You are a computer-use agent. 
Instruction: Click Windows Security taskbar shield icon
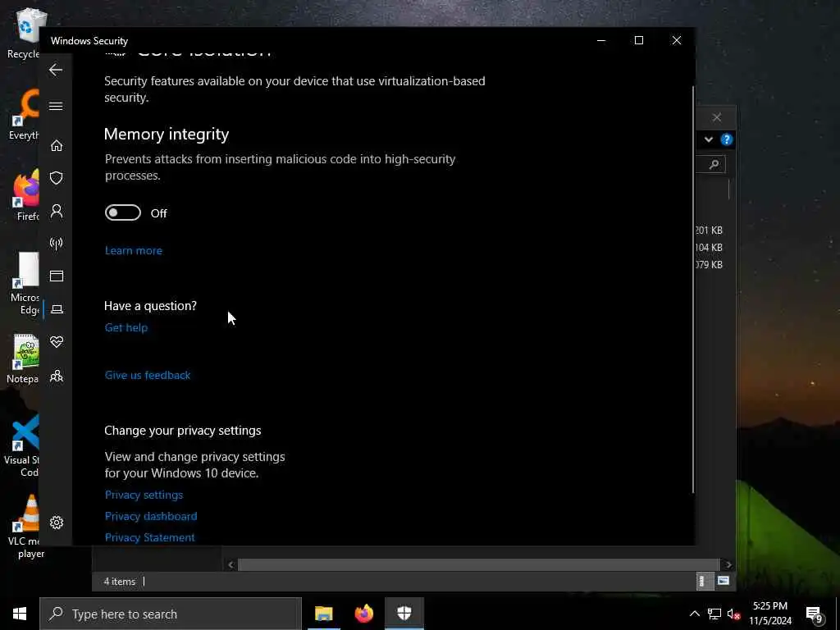click(x=404, y=614)
